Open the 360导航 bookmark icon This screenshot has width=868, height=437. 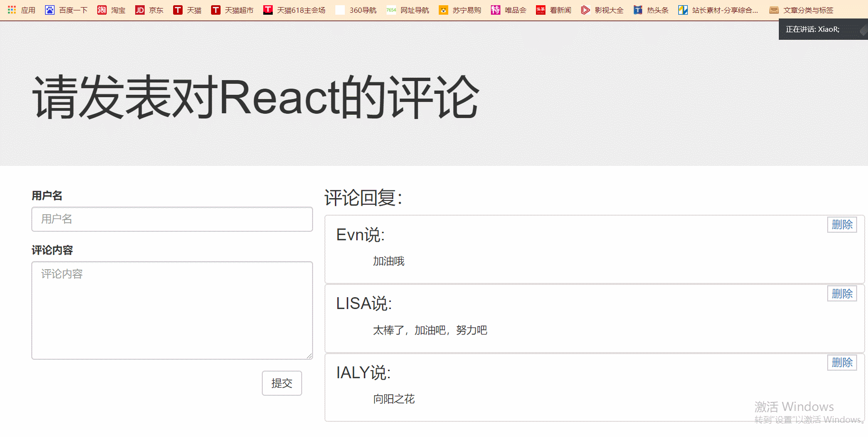click(x=340, y=9)
